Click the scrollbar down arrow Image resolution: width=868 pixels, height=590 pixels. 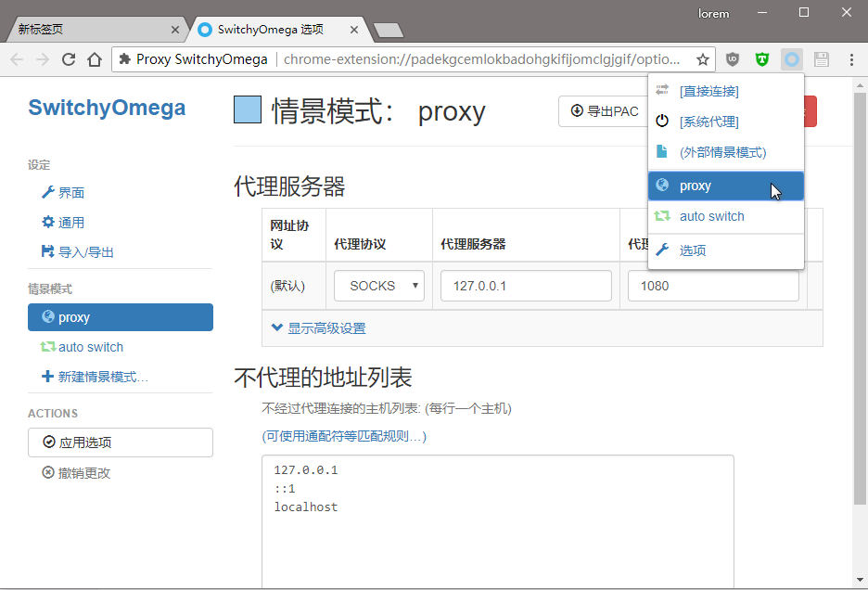click(x=860, y=580)
